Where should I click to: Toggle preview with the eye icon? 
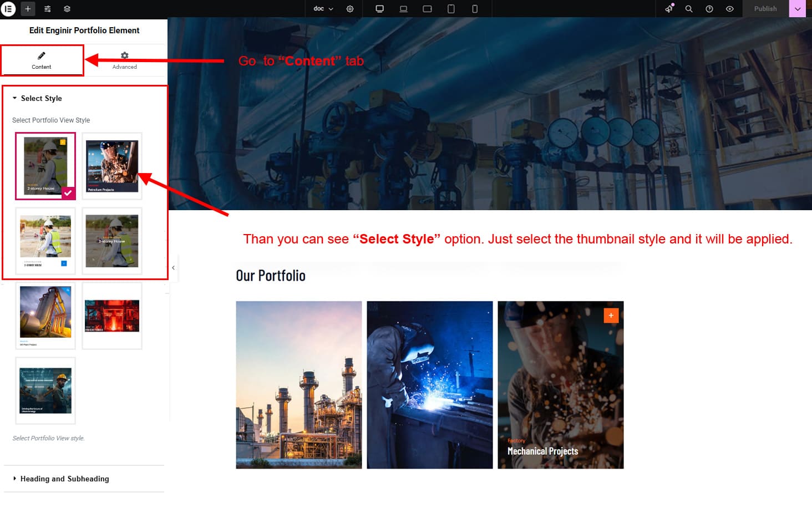coord(730,9)
